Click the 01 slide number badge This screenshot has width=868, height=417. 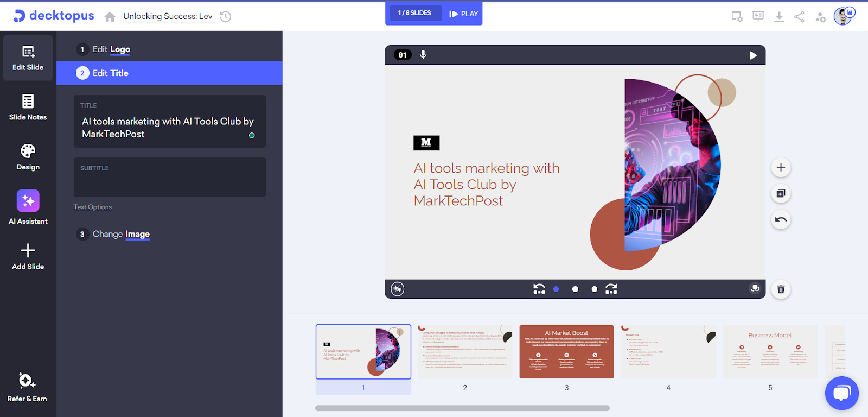tap(403, 55)
